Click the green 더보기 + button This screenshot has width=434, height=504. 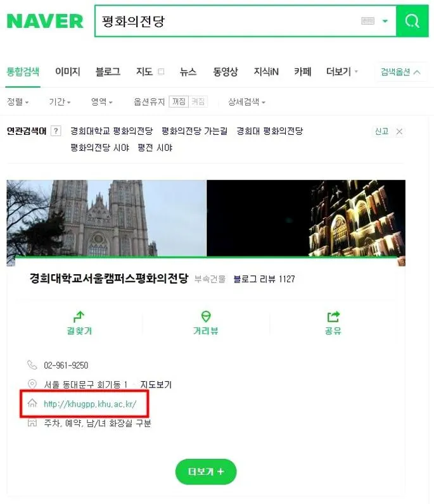click(x=206, y=472)
